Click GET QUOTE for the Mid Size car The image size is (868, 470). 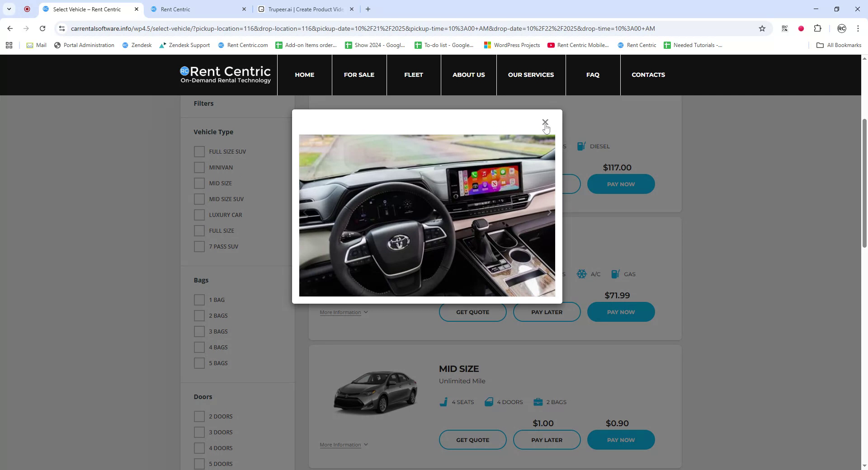(x=472, y=440)
